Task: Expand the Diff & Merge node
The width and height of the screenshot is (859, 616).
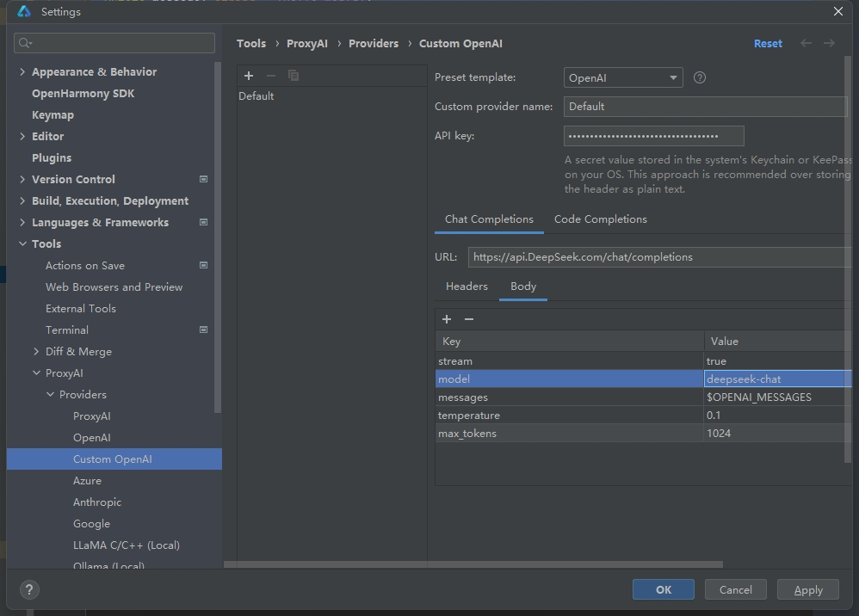Action: pyautogui.click(x=36, y=352)
